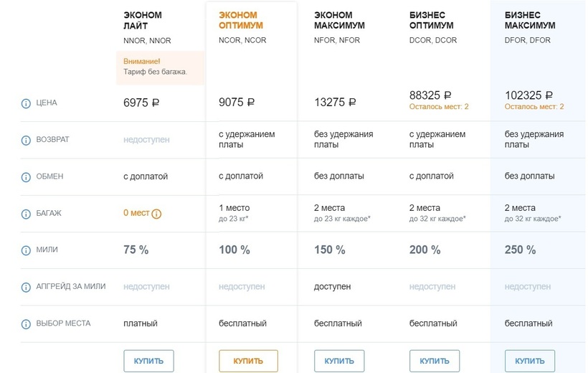Buy the Эконом Лайт fare
Image resolution: width=588 pixels, height=373 pixels.
pos(148,361)
